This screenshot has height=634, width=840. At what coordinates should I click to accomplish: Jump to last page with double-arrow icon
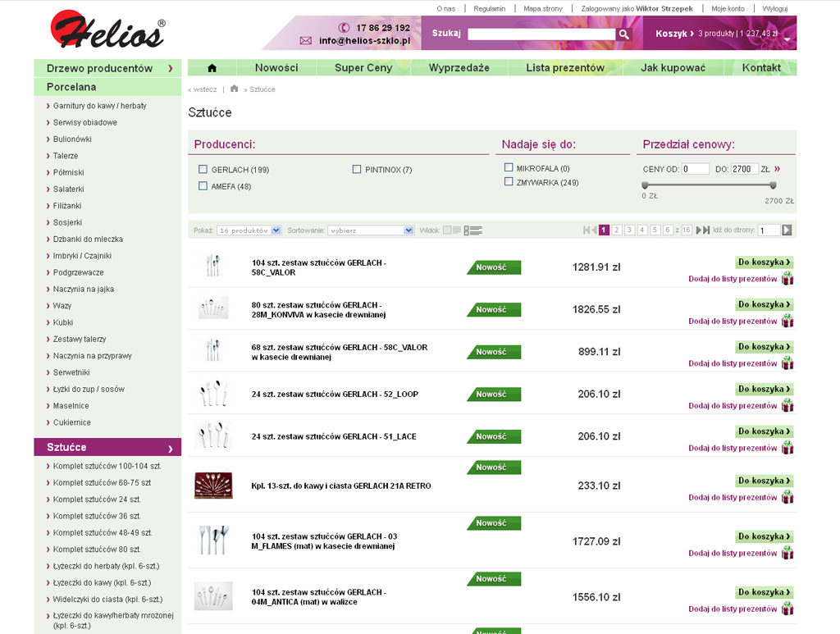coord(703,230)
